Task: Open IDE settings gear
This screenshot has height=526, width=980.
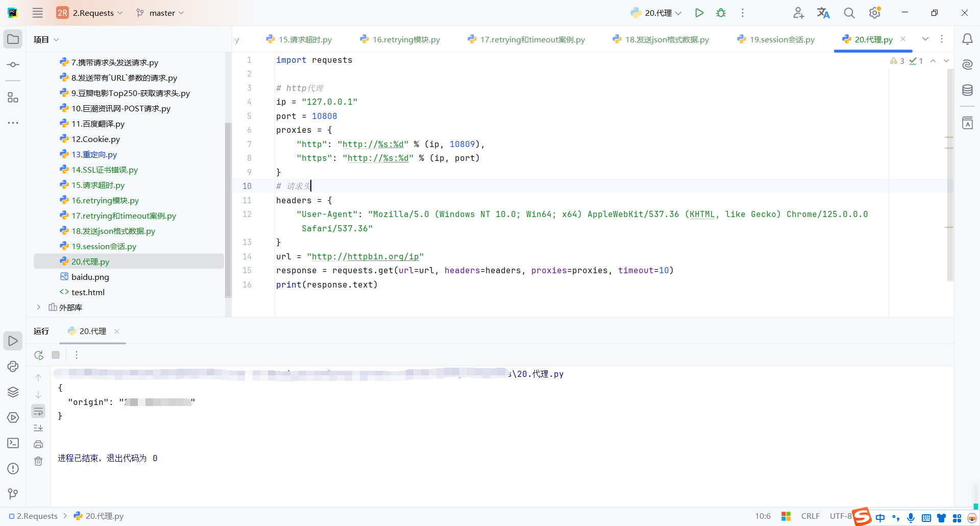Action: (875, 13)
